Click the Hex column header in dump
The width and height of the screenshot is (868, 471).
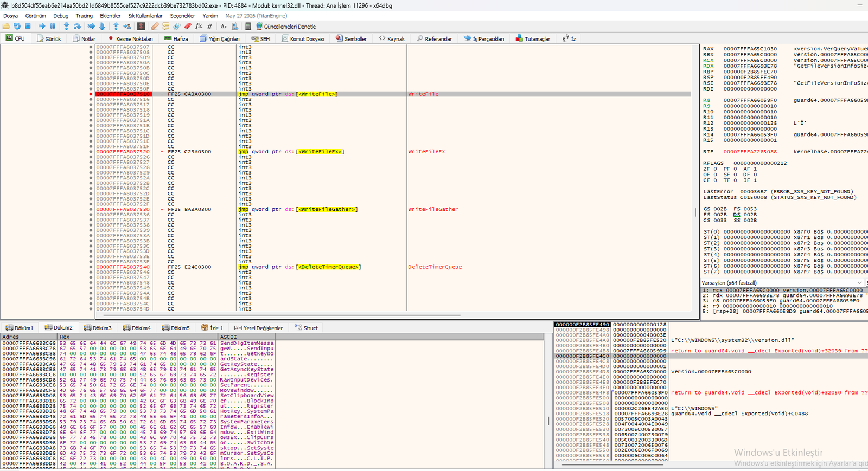click(138, 337)
